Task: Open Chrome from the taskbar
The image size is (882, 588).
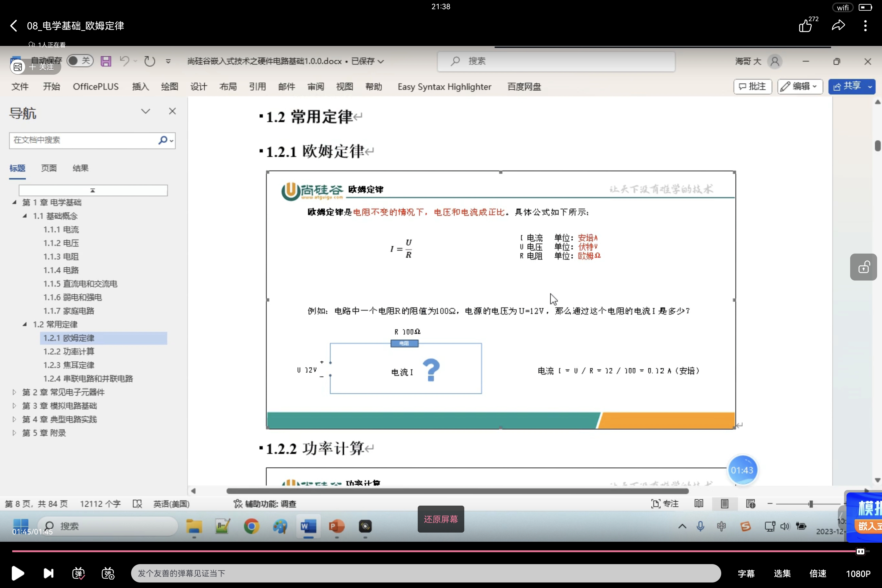Action: pyautogui.click(x=251, y=526)
